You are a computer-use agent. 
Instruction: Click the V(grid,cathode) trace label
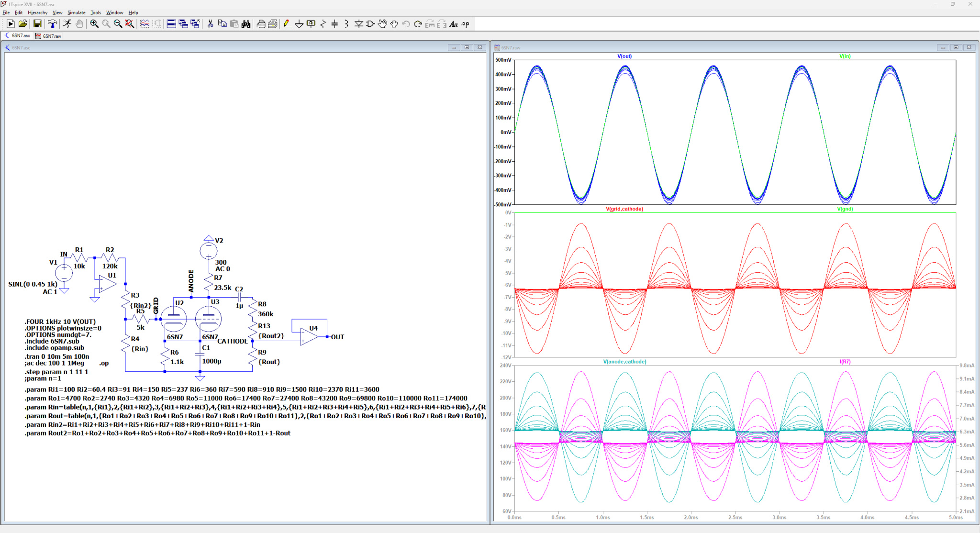[624, 209]
